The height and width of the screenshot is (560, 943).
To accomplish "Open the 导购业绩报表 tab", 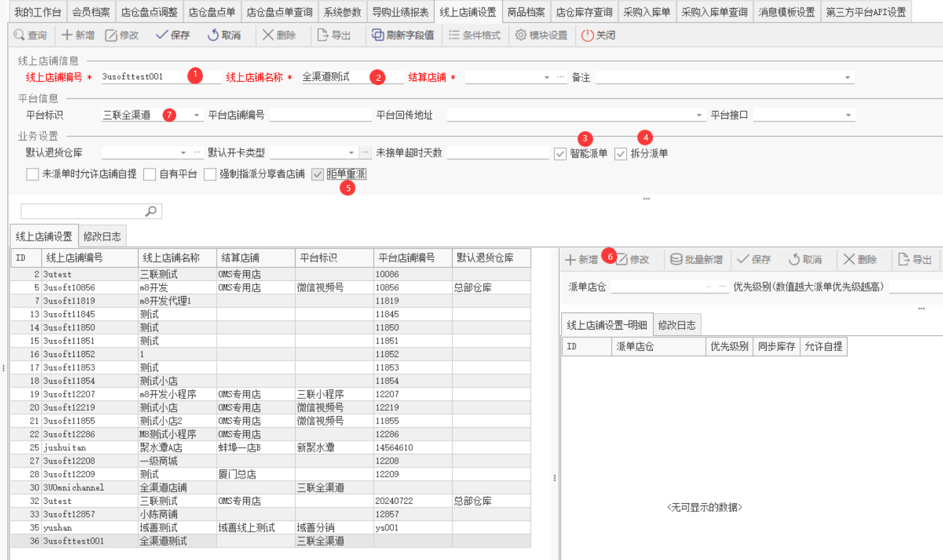I will click(x=401, y=12).
